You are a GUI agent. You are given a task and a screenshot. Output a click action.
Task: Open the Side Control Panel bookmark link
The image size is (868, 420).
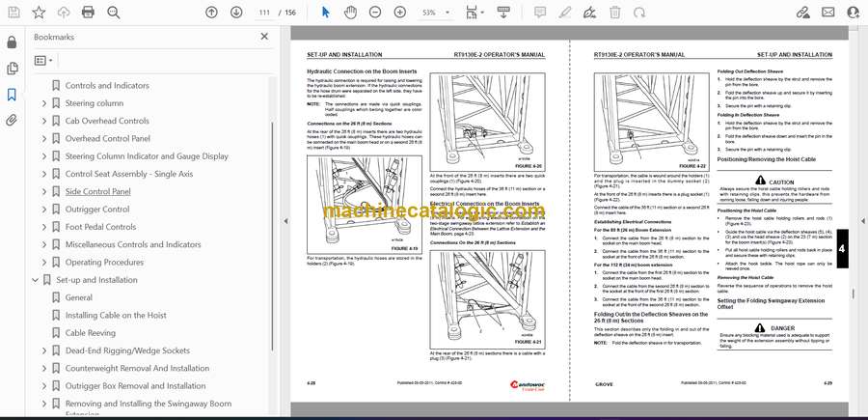coord(98,192)
